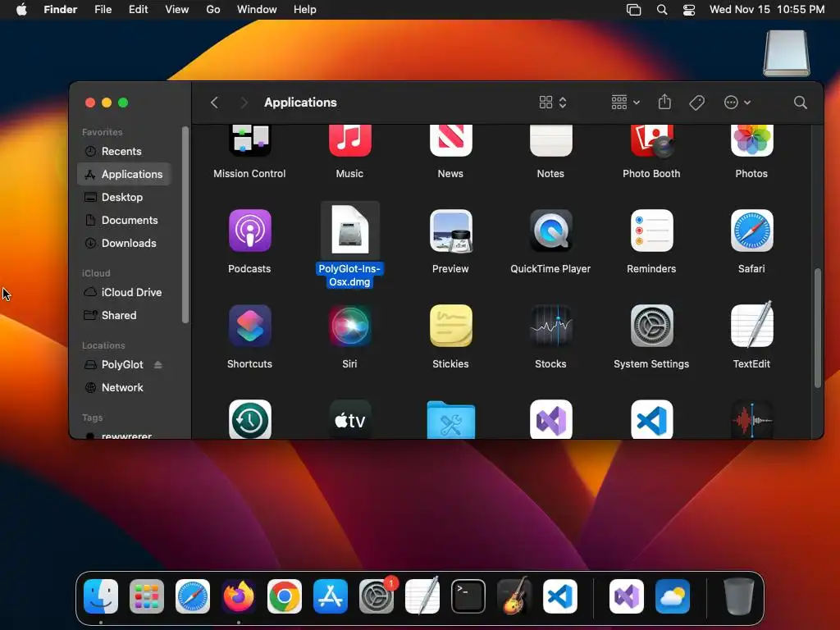Screen dimensions: 840x630
Task: Select the mounted disk on desktop
Action: pos(787,52)
